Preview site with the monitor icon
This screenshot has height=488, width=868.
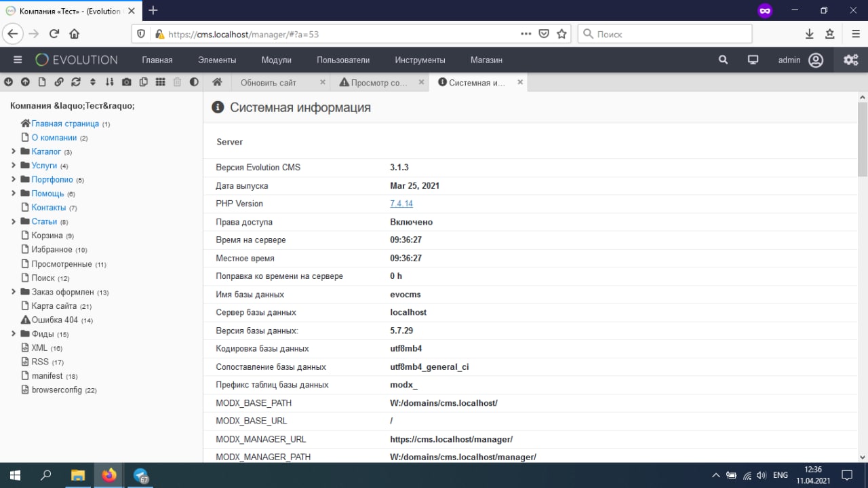[753, 60]
